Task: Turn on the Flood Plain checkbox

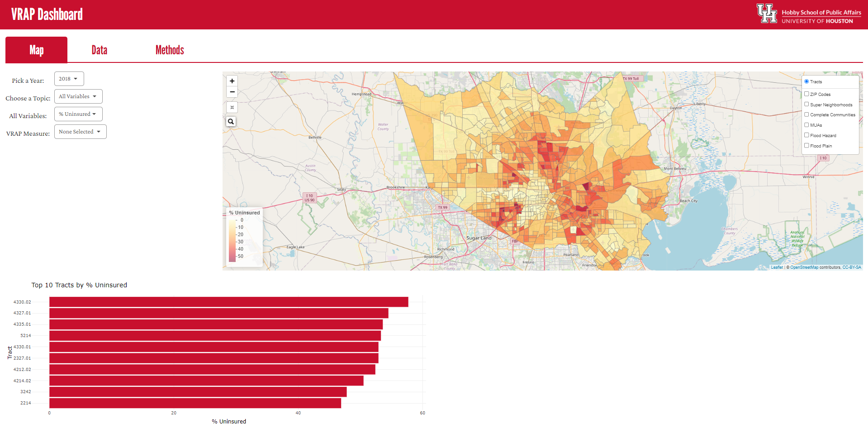Action: click(x=806, y=146)
